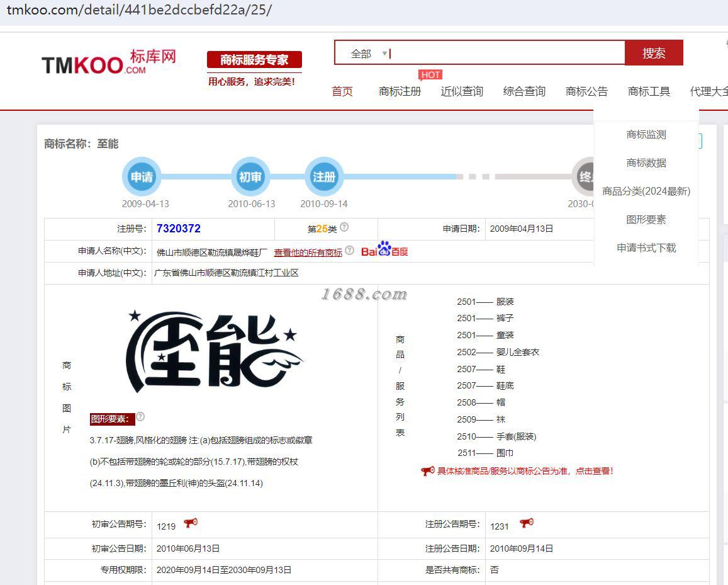Image resolution: width=728 pixels, height=585 pixels.
Task: Click help icon next to 第25类
Action: (x=344, y=227)
